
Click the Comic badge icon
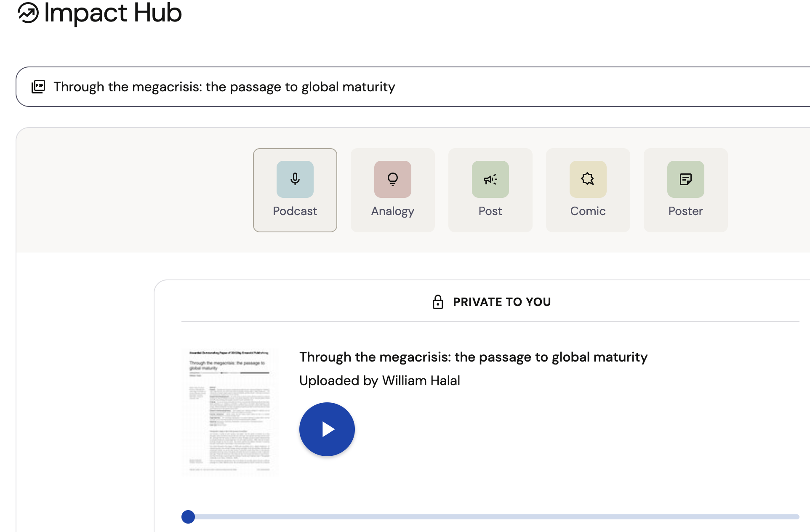tap(588, 179)
